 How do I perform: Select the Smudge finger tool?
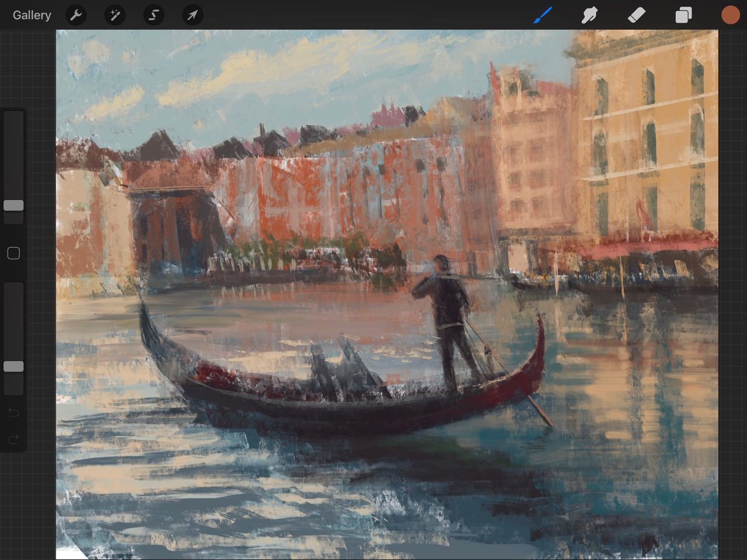click(x=589, y=15)
